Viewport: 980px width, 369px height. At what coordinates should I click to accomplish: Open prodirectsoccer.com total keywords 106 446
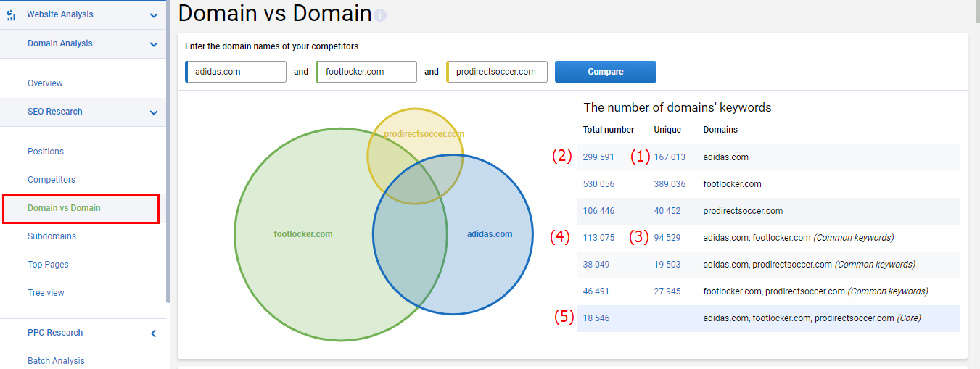[598, 211]
